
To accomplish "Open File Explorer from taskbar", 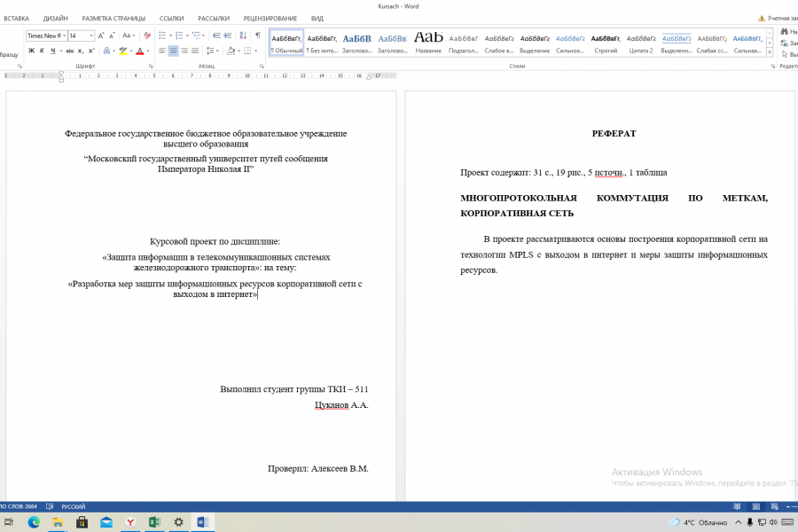I will pyautogui.click(x=58, y=522).
